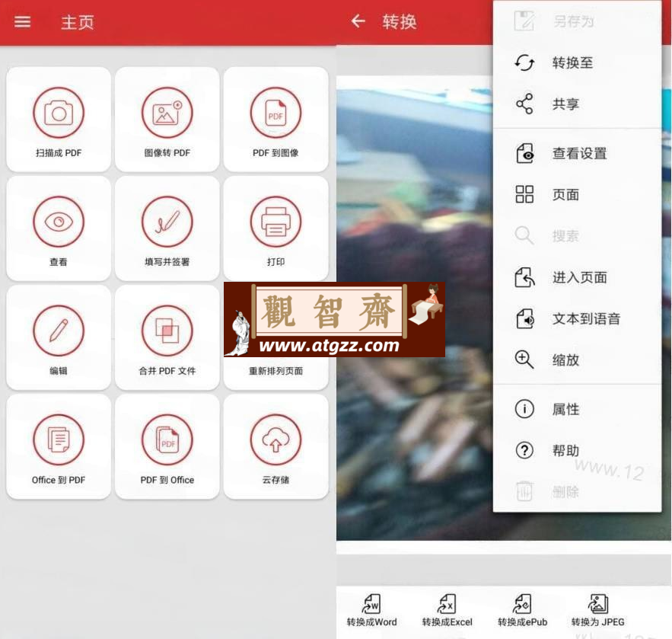This screenshot has width=672, height=639.
Task: Click the '转换' convert title text
Action: (x=400, y=21)
